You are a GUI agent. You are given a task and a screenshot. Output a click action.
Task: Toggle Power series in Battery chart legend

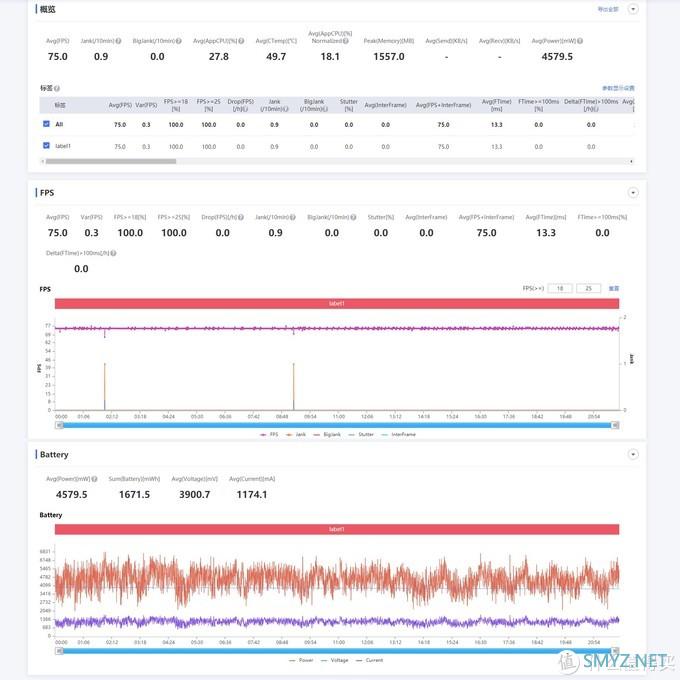(301, 660)
